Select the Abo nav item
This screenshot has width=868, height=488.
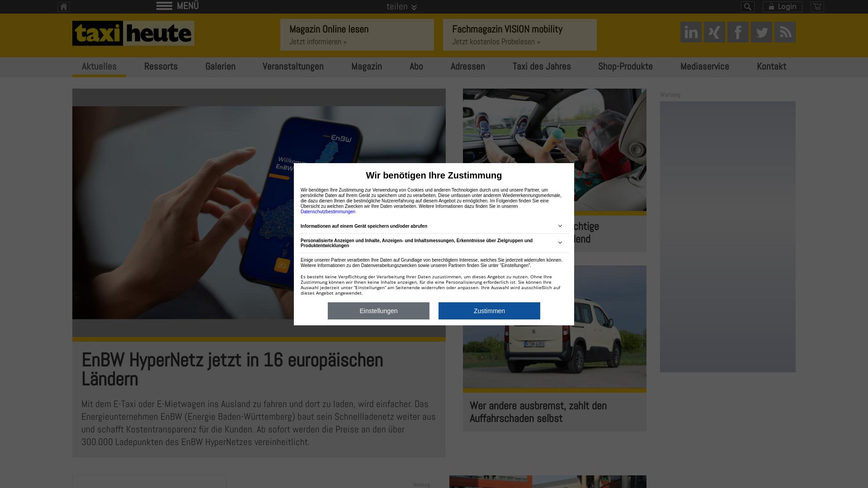click(x=416, y=67)
